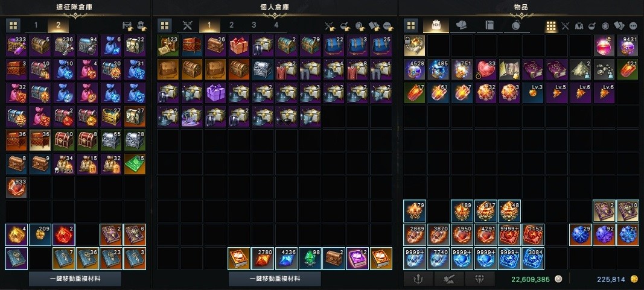Screen dimensions: 644x290
Task: Open more options ellipsis in personal storage
Action: tap(388, 27)
